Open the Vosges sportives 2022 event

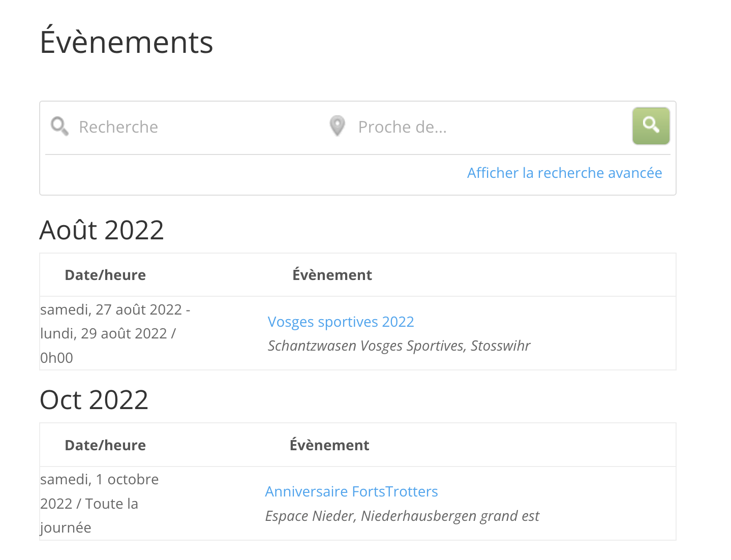click(341, 322)
